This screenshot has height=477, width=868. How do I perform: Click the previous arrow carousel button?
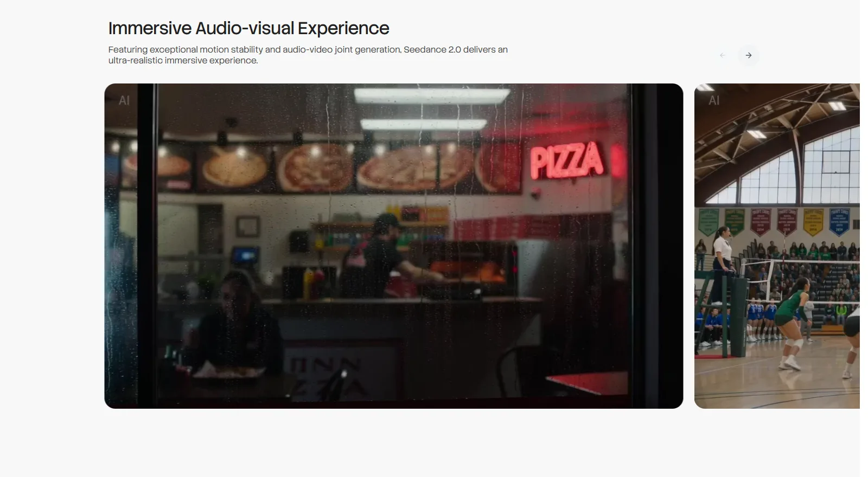tap(722, 55)
